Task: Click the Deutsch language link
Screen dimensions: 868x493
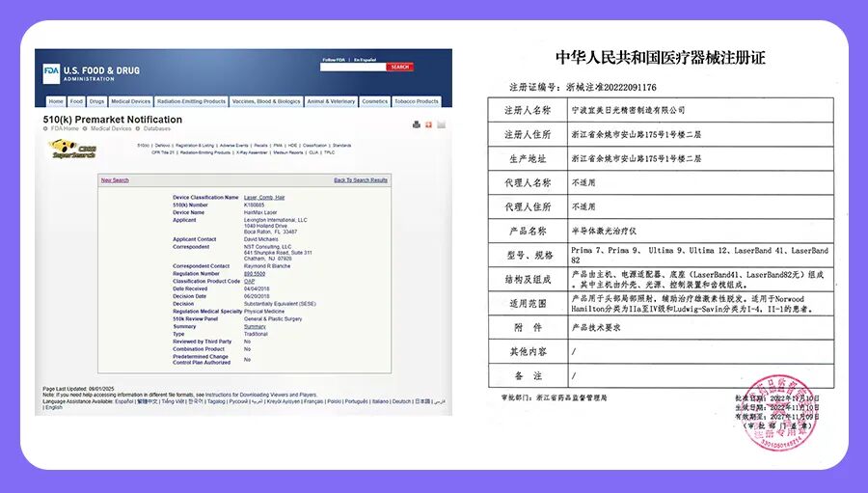Action: pos(401,401)
